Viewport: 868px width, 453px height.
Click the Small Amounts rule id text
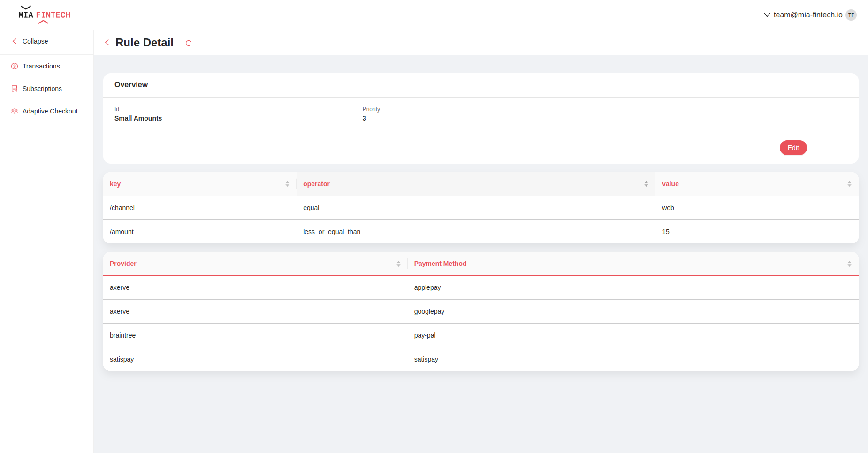click(138, 118)
